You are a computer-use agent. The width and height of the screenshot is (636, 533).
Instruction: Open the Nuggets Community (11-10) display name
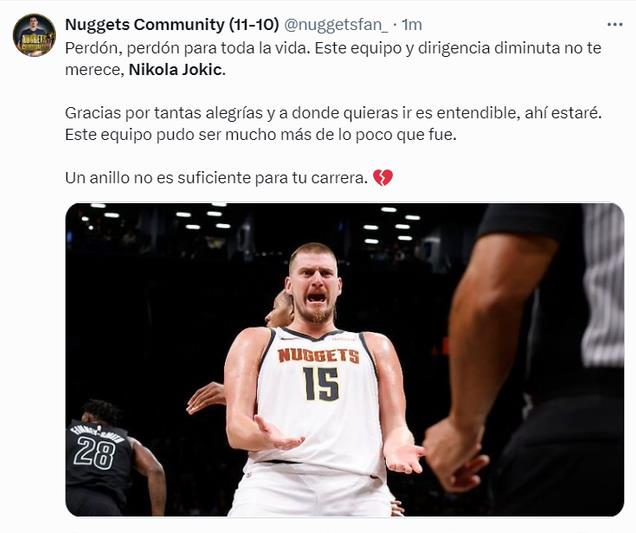172,25
